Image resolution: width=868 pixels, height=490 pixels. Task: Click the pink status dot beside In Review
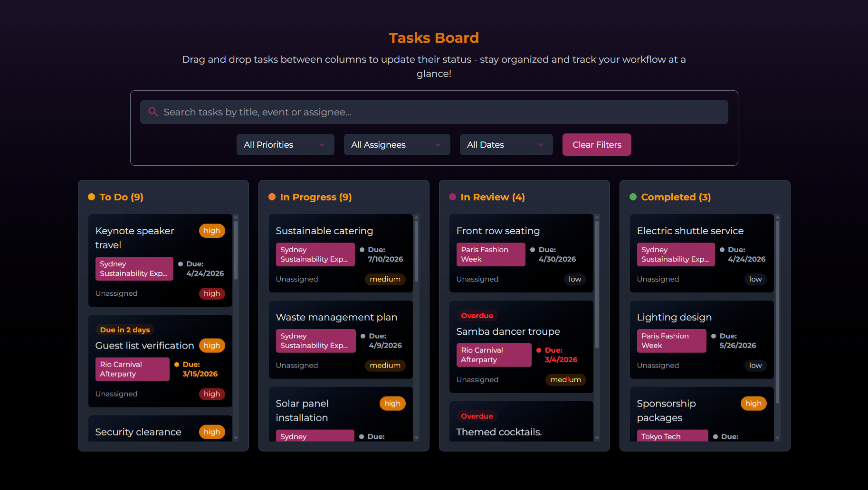tap(452, 197)
